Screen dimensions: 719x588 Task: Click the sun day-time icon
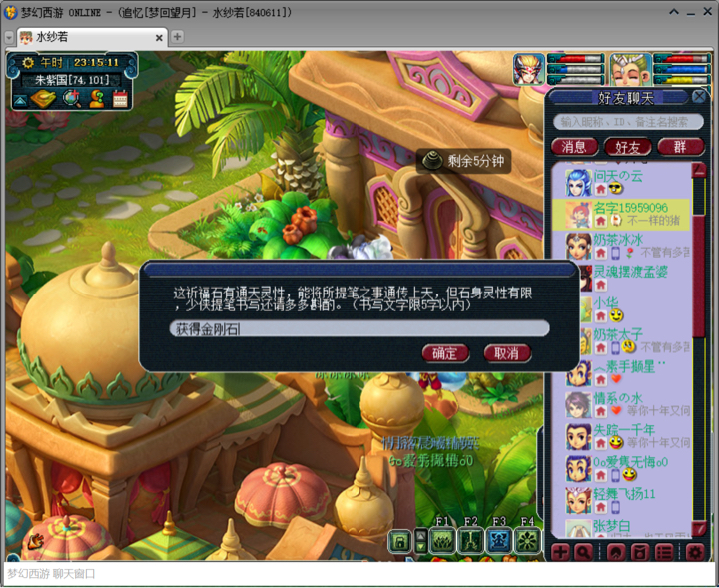click(x=28, y=62)
